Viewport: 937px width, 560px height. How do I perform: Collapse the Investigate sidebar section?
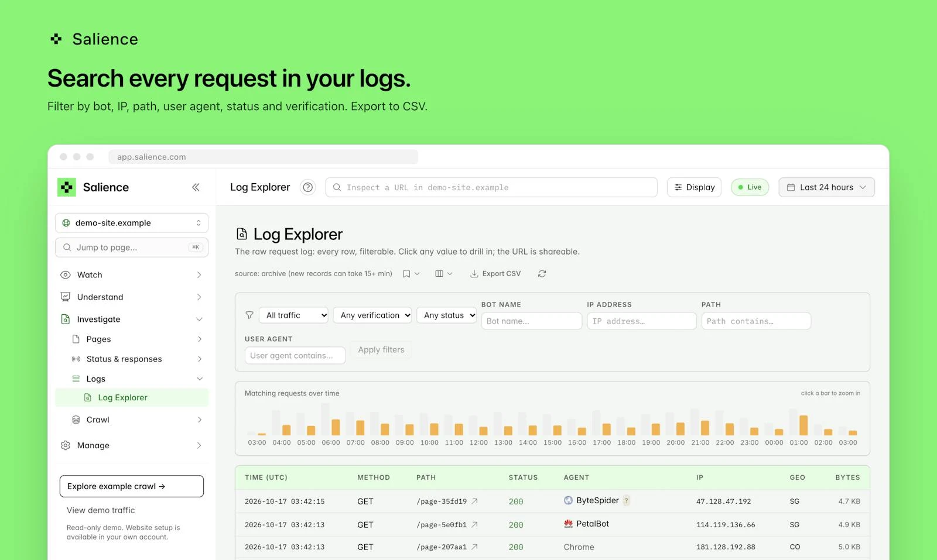pos(132,319)
